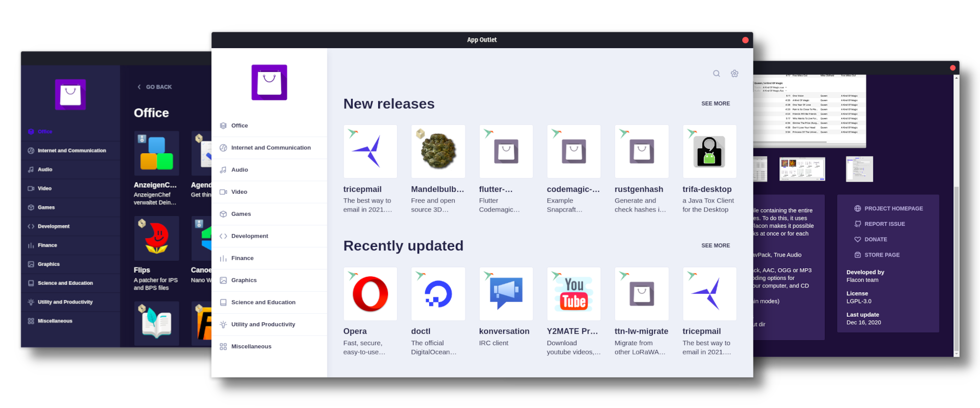This screenshot has height=408, width=980.
Task: Open settings gear in App Outlet
Action: [734, 73]
